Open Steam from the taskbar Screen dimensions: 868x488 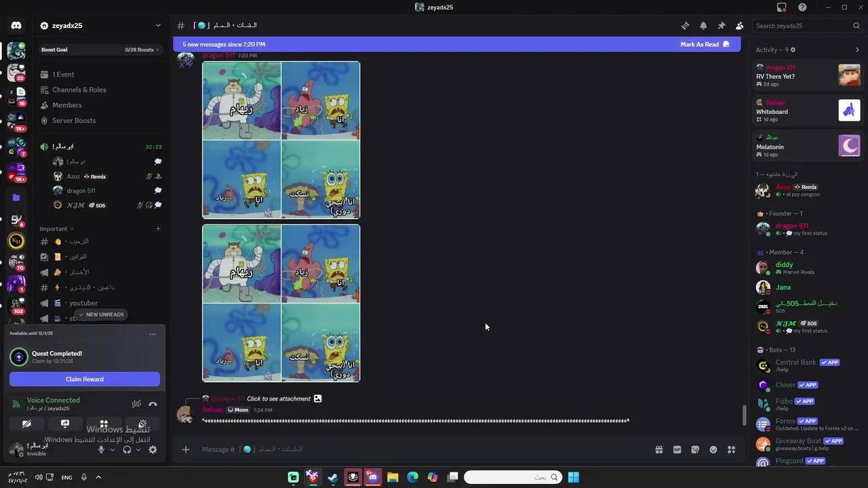[332, 477]
